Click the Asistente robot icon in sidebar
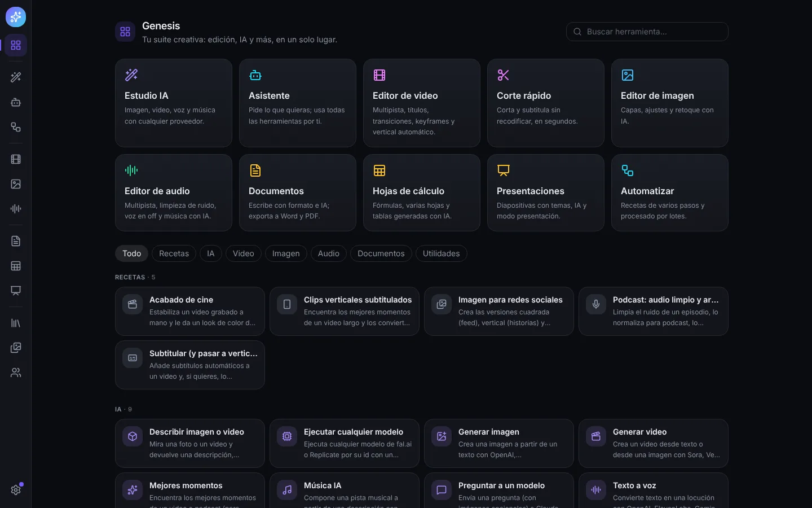Image resolution: width=812 pixels, height=508 pixels. pos(16,102)
